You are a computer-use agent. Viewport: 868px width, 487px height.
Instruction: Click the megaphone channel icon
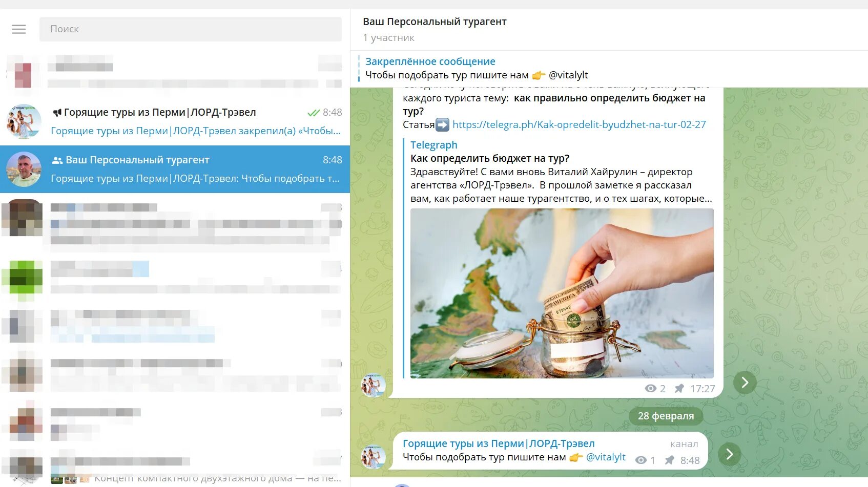pyautogui.click(x=57, y=113)
